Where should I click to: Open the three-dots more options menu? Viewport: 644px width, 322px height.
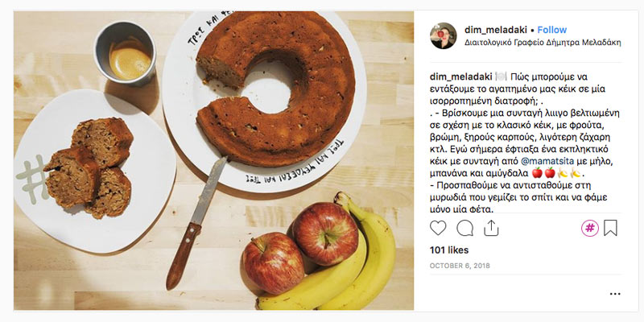tap(615, 294)
